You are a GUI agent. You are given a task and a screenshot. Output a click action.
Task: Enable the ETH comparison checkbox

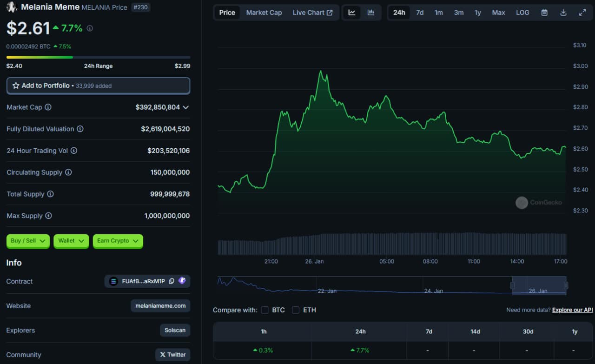pos(296,310)
